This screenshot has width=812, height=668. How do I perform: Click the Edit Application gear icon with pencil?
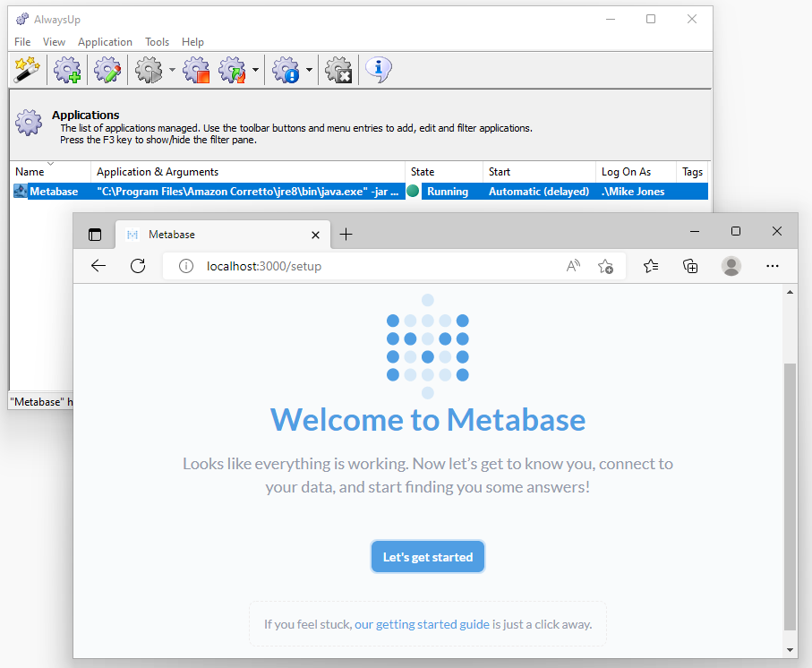coord(107,70)
